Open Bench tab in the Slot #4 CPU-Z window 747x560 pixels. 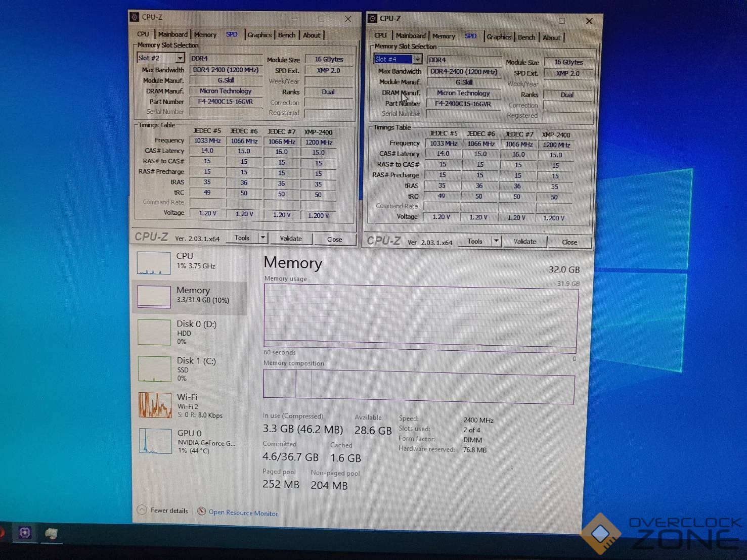526,37
